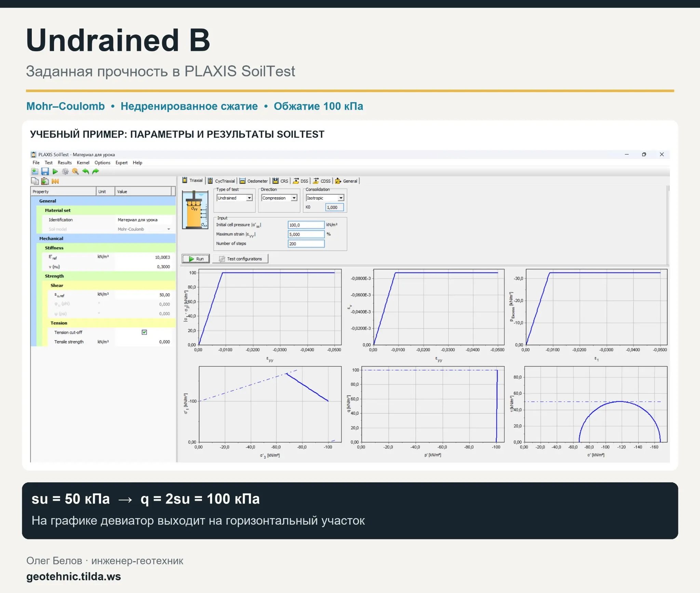Image resolution: width=700 pixels, height=593 pixels.
Task: Switch to the CycTriaxial tab
Action: [222, 181]
